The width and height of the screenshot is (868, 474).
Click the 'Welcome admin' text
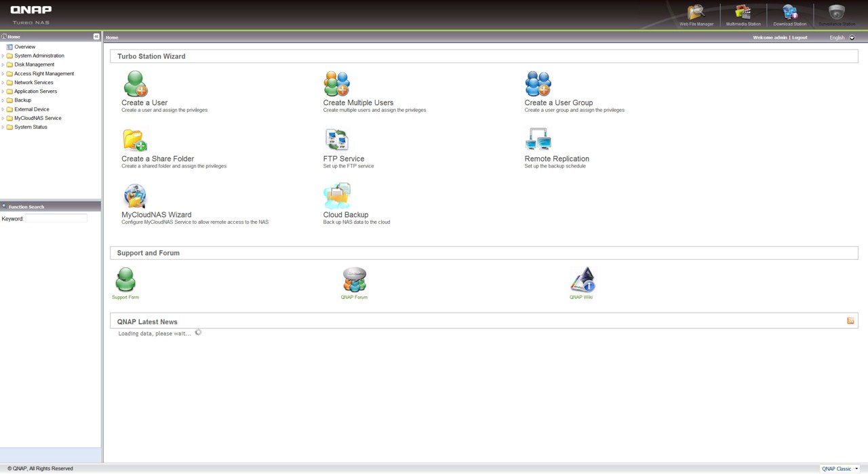coord(770,37)
